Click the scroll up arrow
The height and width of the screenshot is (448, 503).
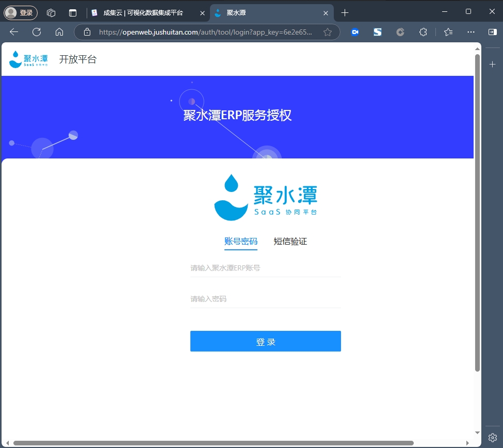click(477, 49)
